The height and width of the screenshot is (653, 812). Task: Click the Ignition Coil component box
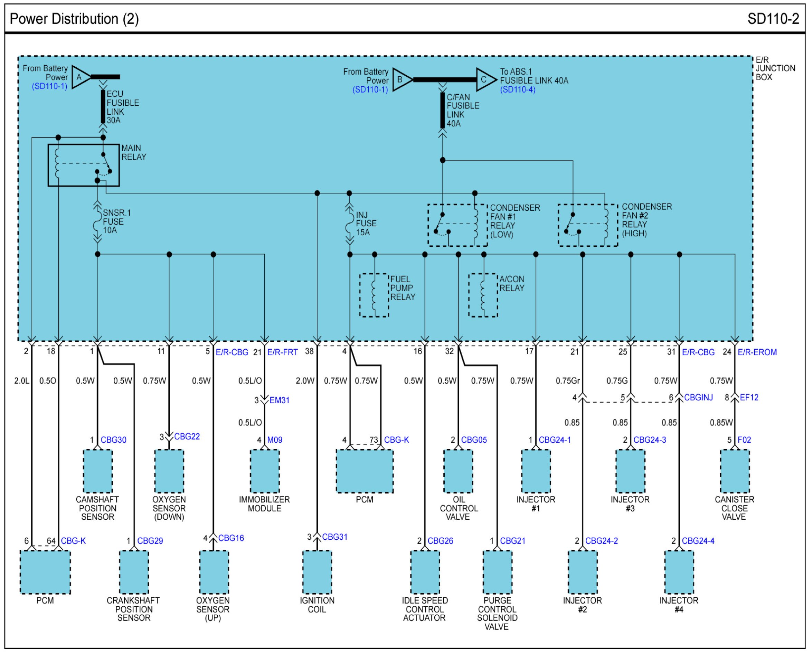click(x=317, y=572)
